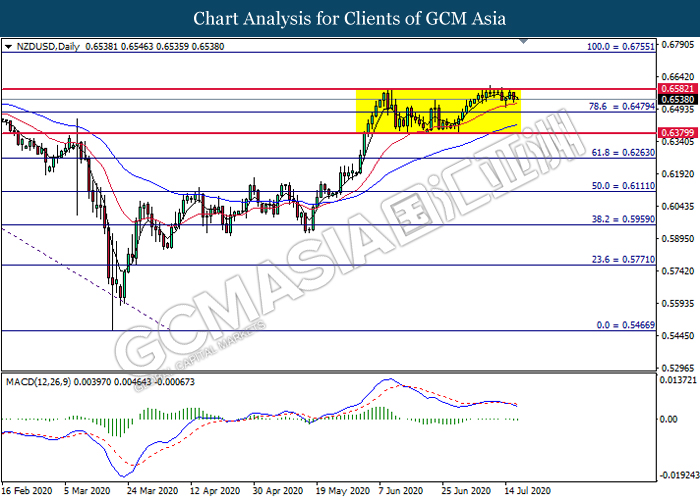
Task: Click the chart shift marker triangle at top
Action: pos(524,42)
